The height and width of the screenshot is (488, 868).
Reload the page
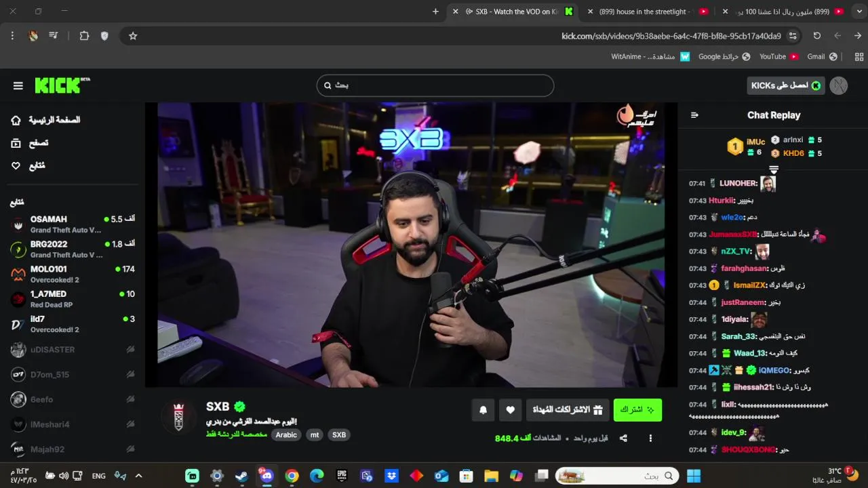pyautogui.click(x=817, y=36)
